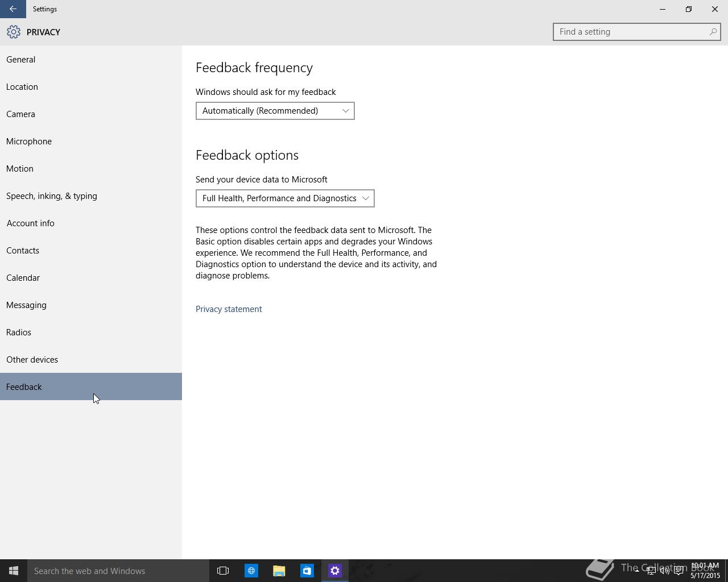Screen dimensions: 728x582
Task: Click the Settings taskbar icon
Action: click(x=334, y=571)
